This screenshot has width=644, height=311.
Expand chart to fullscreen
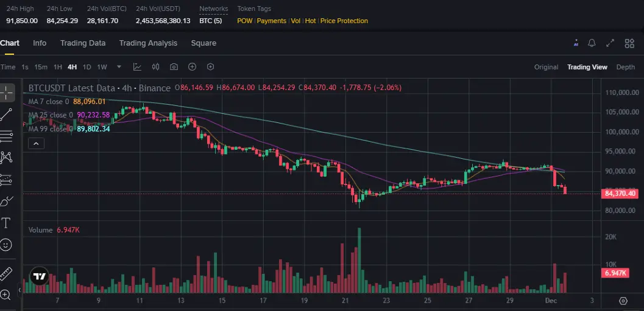click(x=610, y=43)
